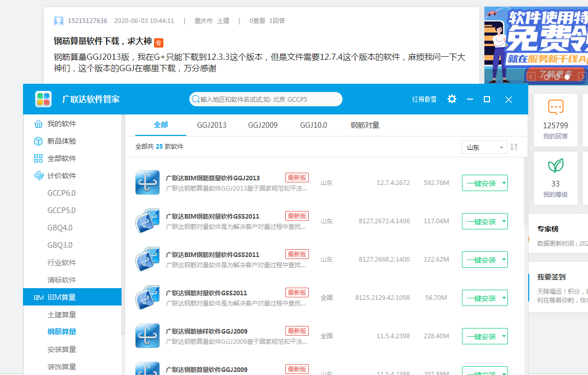The image size is (588, 375).
Task: Open 行业软件 in sidebar
Action: point(62,263)
